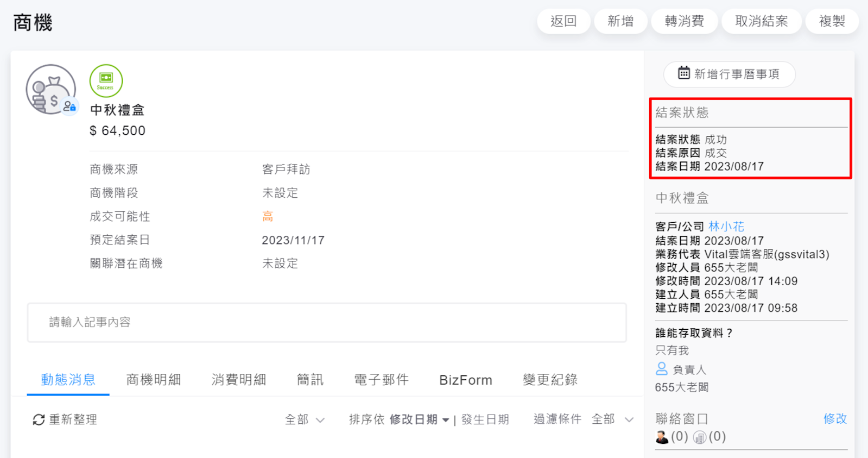The width and height of the screenshot is (868, 458).
Task: Click the orange 高 probability value
Action: point(268,216)
